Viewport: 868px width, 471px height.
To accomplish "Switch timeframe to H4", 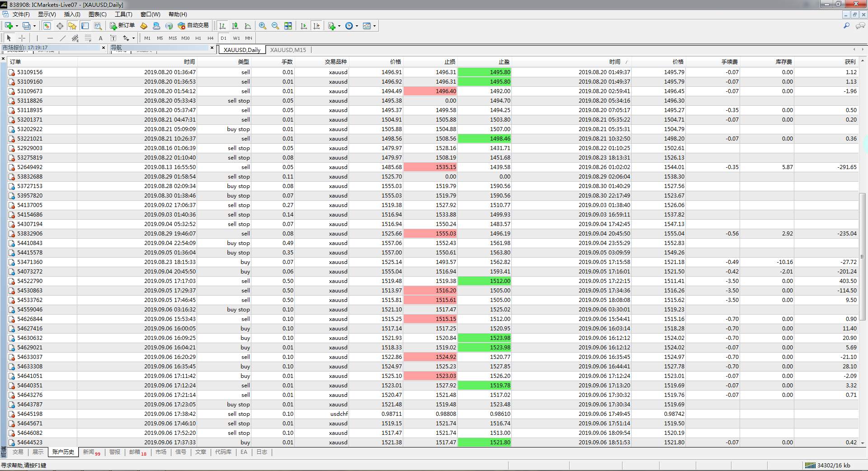I will tap(210, 38).
